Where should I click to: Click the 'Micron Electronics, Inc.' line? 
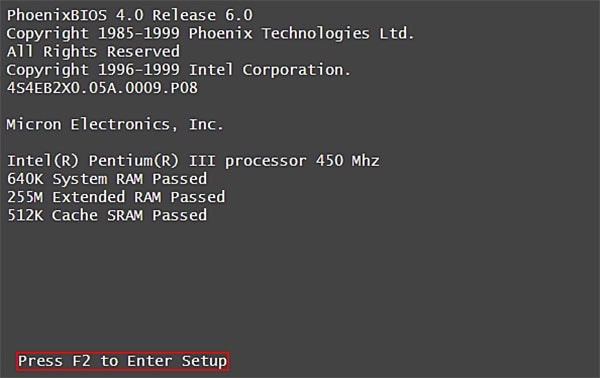pos(115,125)
